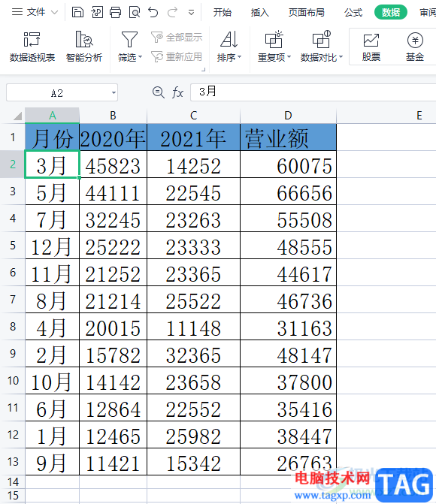Click the fx insert function icon
This screenshot has width=436, height=504.
click(x=177, y=92)
